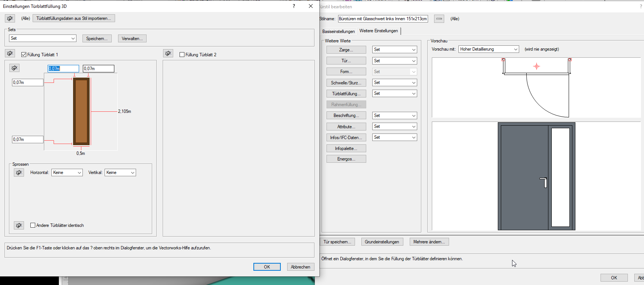This screenshot has height=285, width=644.
Task: Expand the Vertikal Sprossen dropdown
Action: (120, 172)
